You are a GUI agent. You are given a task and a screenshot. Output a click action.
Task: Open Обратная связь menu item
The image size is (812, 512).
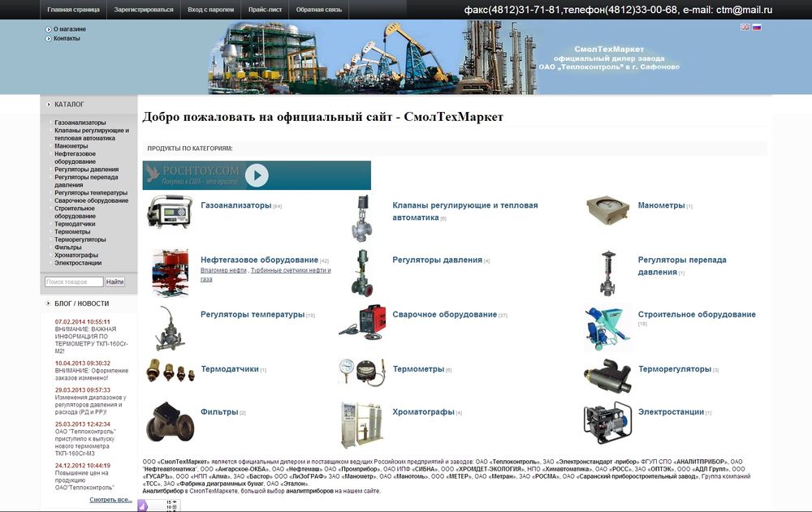click(x=319, y=9)
